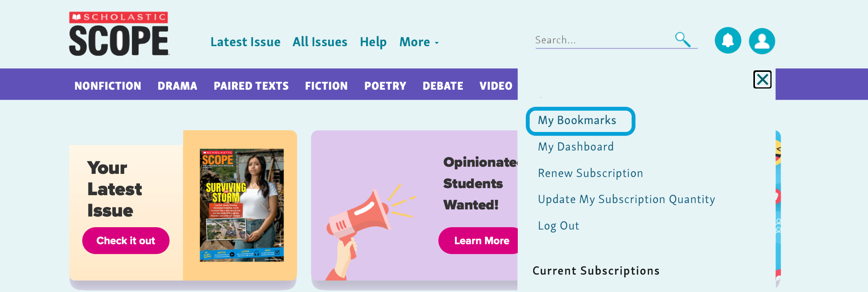868x292 pixels.
Task: Select the Drama category tab
Action: click(x=177, y=86)
